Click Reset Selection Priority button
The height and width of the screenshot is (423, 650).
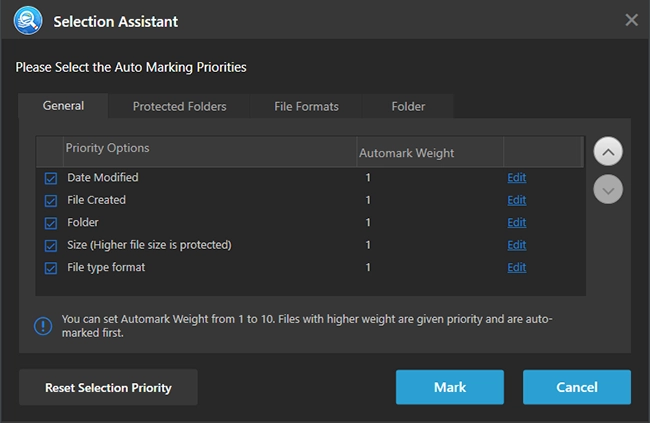click(108, 387)
